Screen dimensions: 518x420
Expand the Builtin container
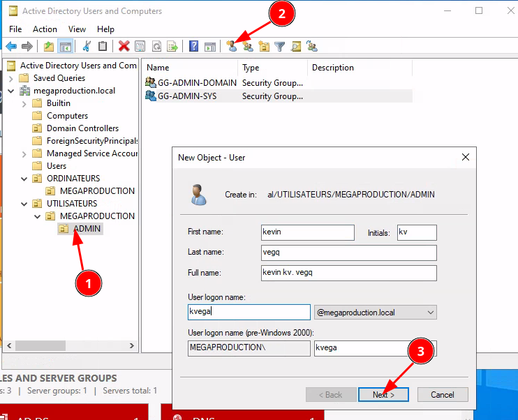pos(24,103)
